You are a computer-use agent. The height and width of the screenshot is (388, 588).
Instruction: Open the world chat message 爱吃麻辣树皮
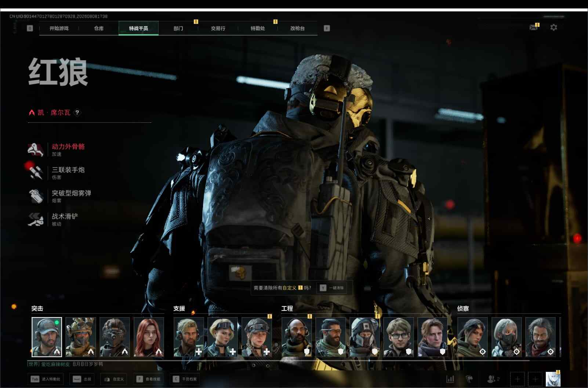pyautogui.click(x=65, y=364)
